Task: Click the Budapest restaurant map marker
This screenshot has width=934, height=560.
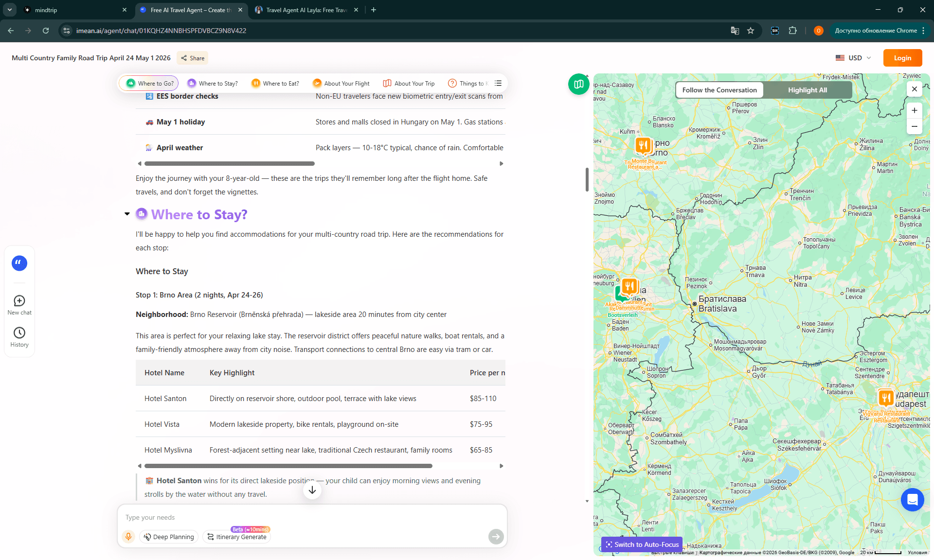Action: click(x=886, y=398)
